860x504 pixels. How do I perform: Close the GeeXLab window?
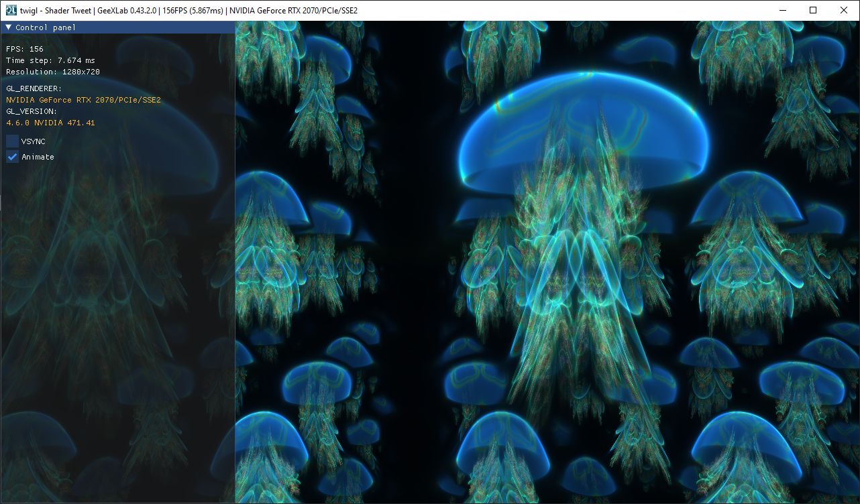pyautogui.click(x=844, y=10)
